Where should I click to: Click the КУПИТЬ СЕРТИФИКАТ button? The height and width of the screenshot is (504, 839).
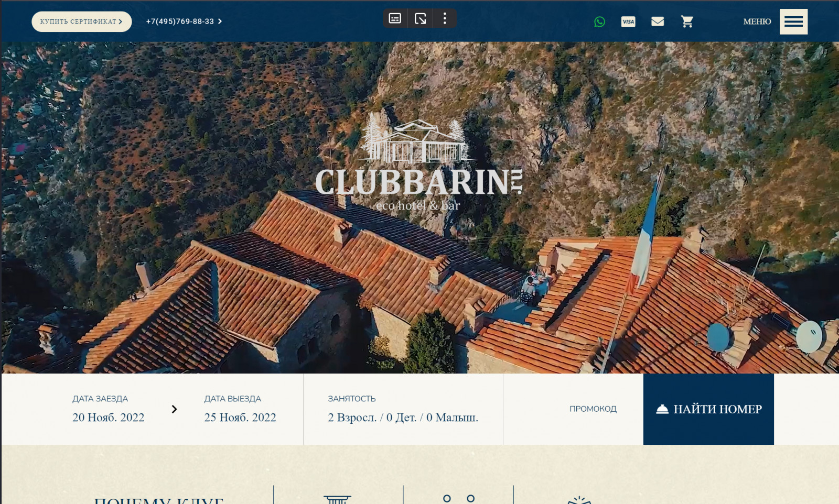81,21
